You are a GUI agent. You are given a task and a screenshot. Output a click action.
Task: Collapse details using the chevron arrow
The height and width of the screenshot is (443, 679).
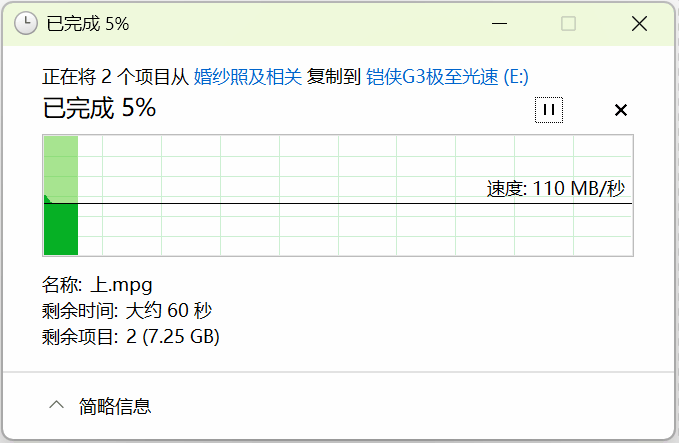(56, 405)
